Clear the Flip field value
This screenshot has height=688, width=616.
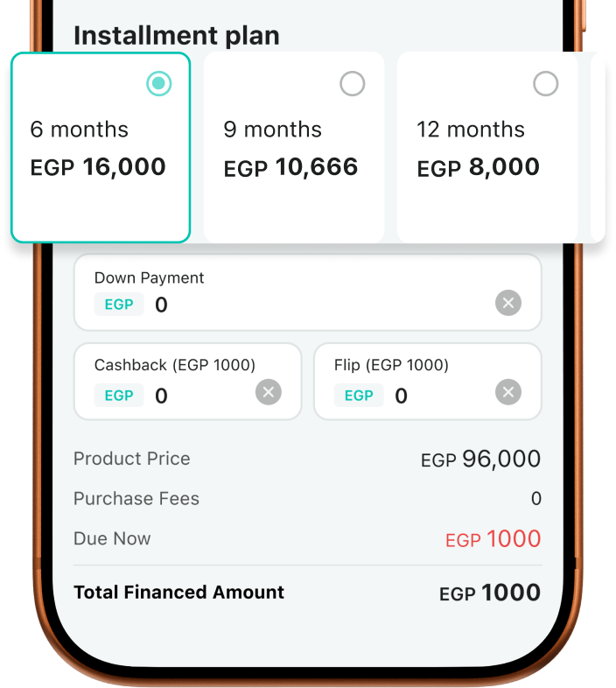(x=508, y=392)
